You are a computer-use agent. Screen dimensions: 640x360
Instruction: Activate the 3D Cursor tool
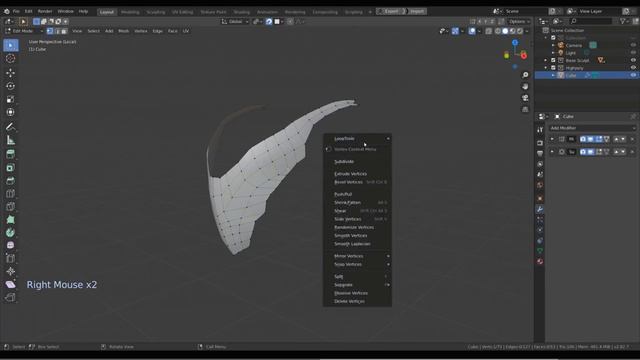[x=11, y=58]
